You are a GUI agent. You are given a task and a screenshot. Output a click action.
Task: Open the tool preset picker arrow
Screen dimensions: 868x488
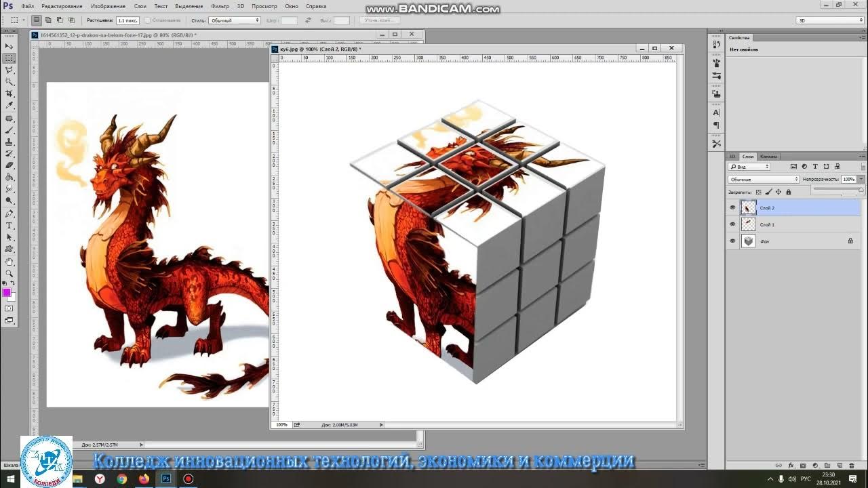[x=24, y=20]
